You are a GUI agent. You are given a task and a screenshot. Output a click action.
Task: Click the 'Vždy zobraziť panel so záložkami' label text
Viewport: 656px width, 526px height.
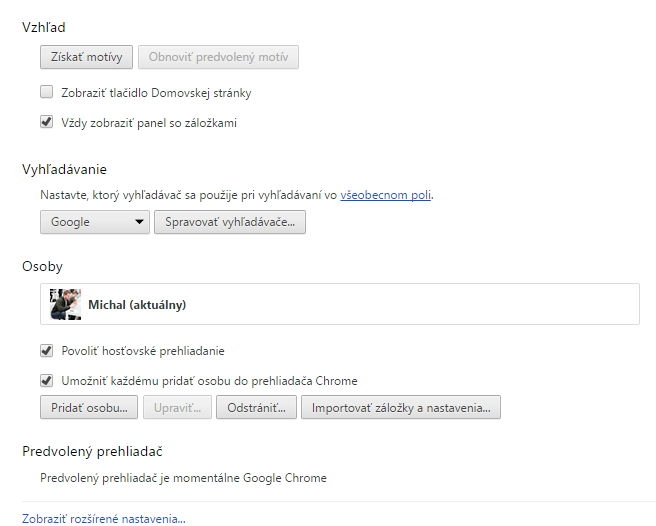(x=148, y=123)
